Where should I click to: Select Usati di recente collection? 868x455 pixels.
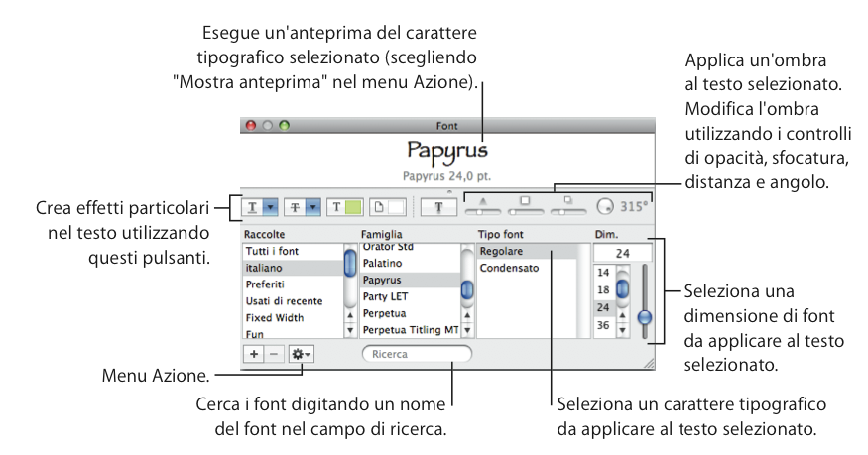(x=286, y=300)
